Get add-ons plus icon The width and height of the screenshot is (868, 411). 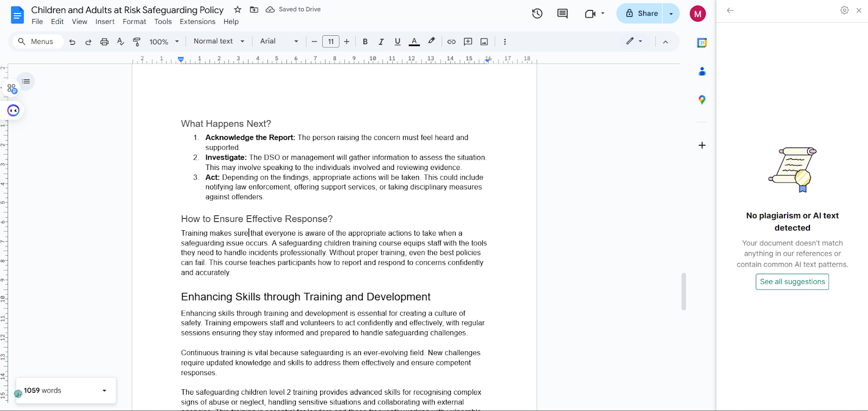pyautogui.click(x=702, y=145)
